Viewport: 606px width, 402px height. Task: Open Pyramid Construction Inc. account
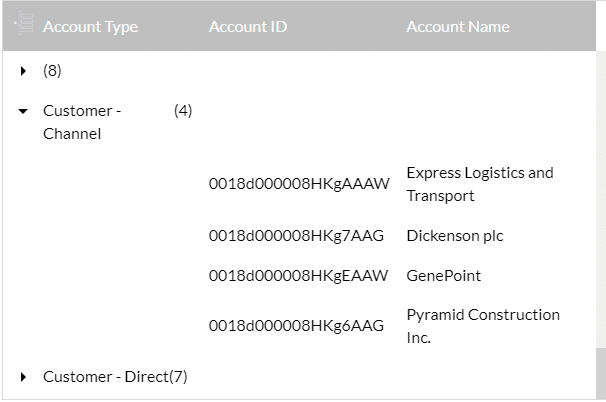[x=483, y=326]
